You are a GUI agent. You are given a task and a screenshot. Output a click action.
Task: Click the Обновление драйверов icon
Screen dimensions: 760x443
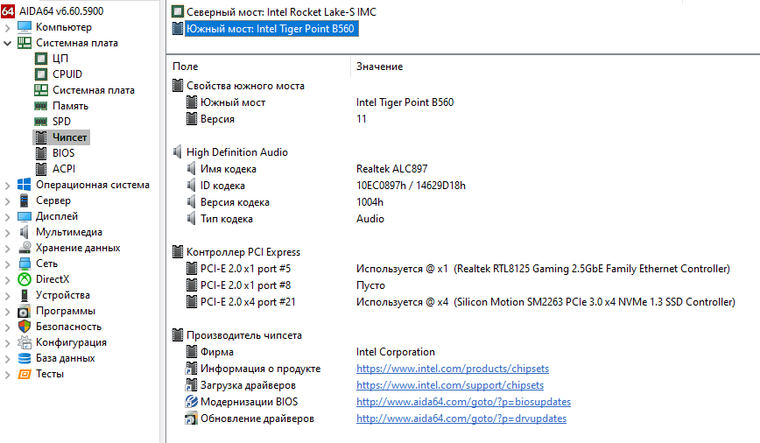(191, 418)
